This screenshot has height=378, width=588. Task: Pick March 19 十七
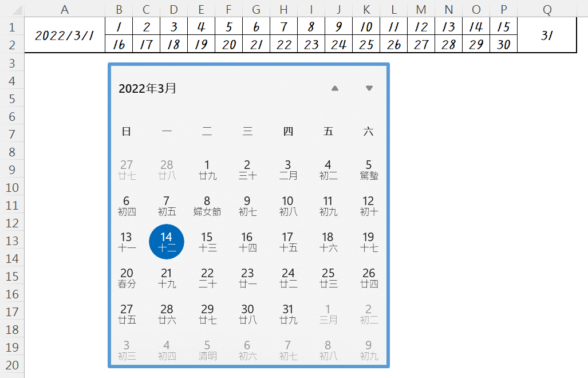tap(369, 242)
